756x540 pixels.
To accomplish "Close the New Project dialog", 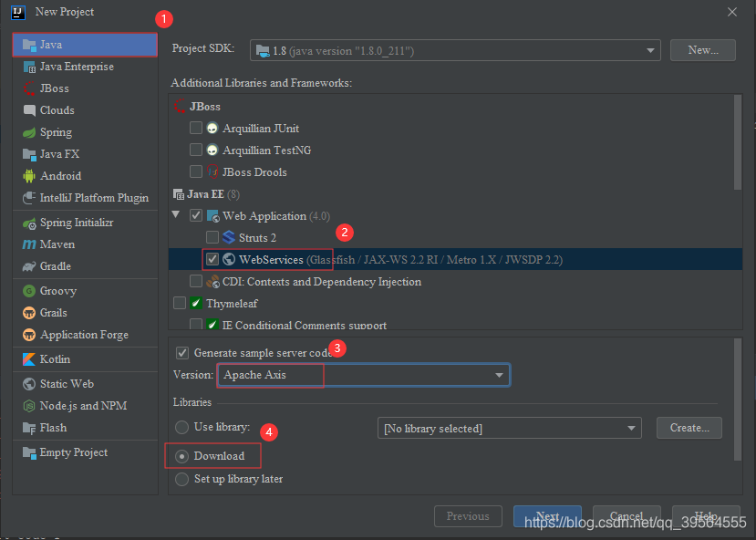I will [x=732, y=12].
